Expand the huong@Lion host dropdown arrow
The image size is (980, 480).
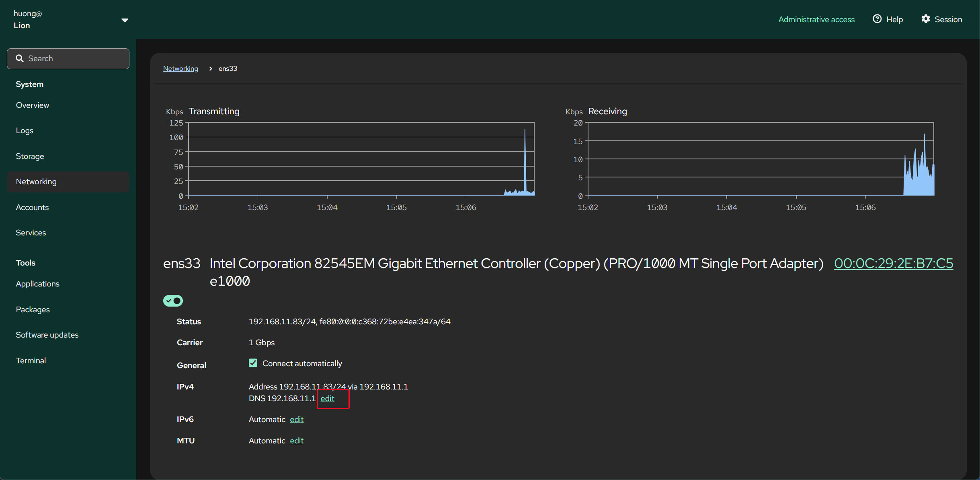(x=125, y=20)
